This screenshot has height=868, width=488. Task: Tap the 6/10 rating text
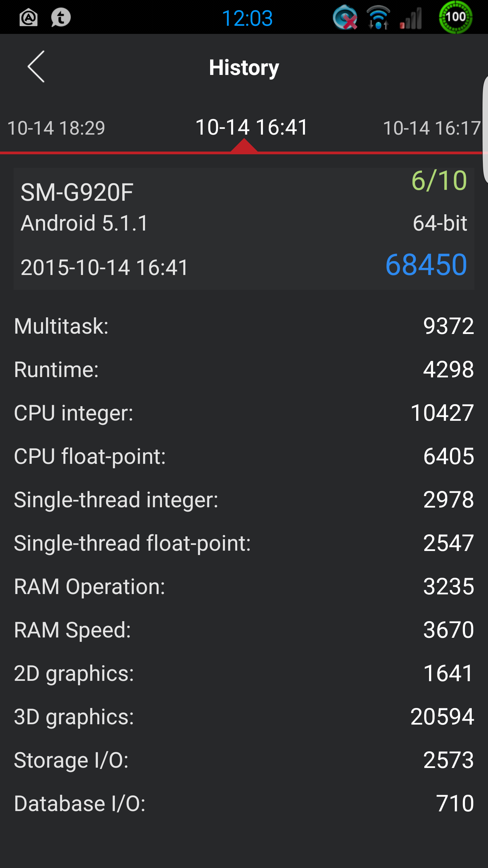tap(439, 180)
